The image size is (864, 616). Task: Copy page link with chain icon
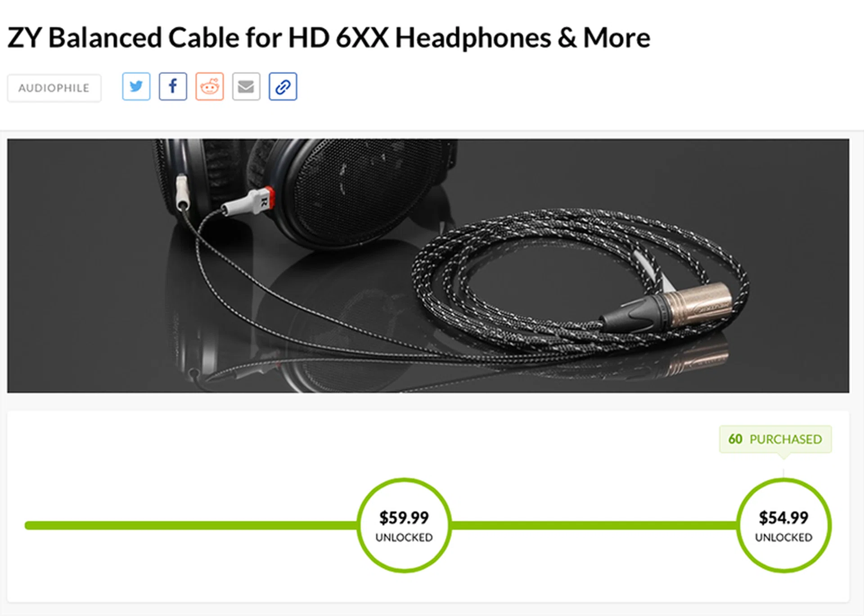click(283, 86)
